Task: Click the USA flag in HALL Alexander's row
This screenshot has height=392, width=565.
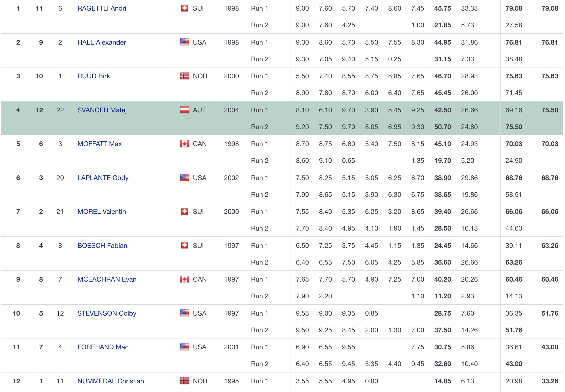Action: tap(184, 42)
